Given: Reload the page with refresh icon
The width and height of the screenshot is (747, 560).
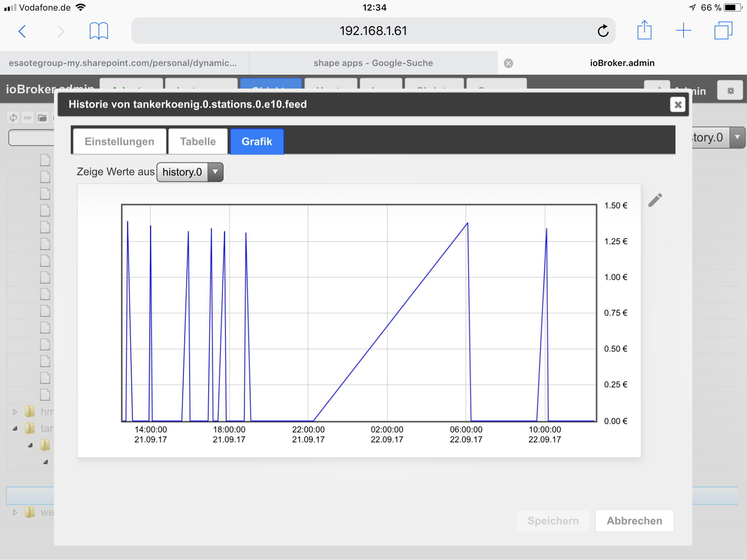Looking at the screenshot, I should (603, 31).
